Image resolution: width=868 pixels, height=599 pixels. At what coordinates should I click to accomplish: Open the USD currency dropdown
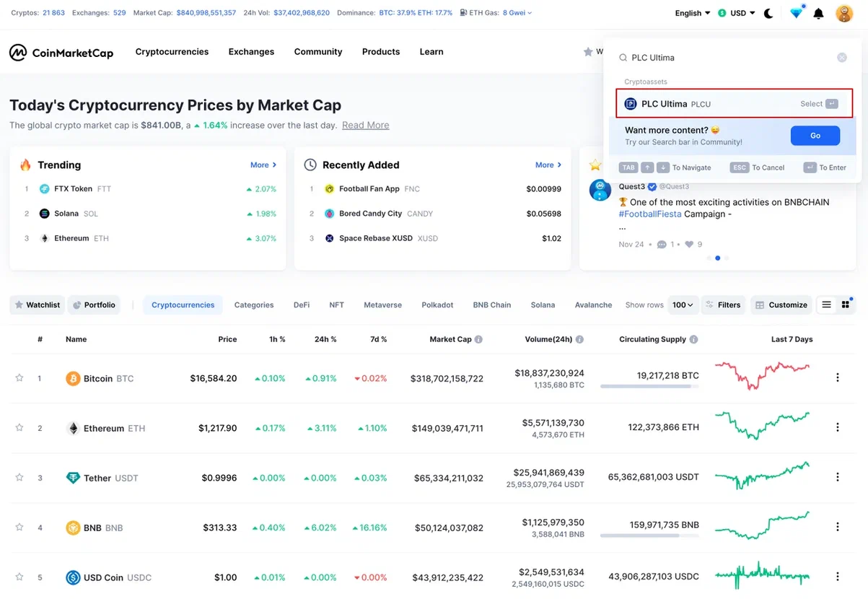click(737, 13)
